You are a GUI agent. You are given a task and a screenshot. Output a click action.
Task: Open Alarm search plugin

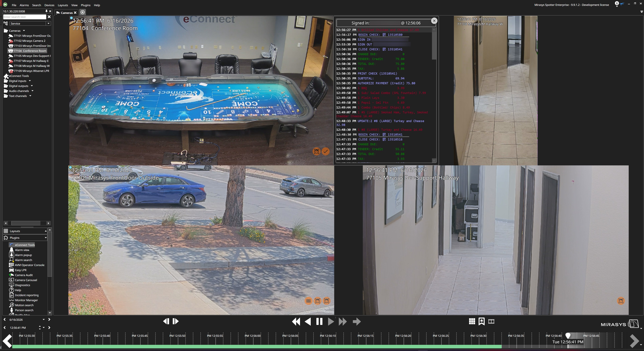tap(21, 260)
